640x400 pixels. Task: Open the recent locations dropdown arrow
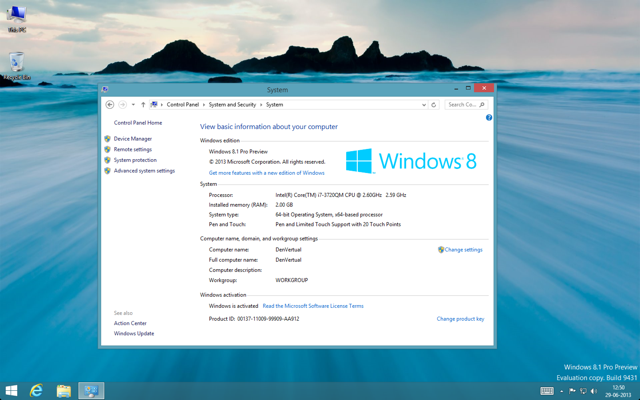(133, 105)
